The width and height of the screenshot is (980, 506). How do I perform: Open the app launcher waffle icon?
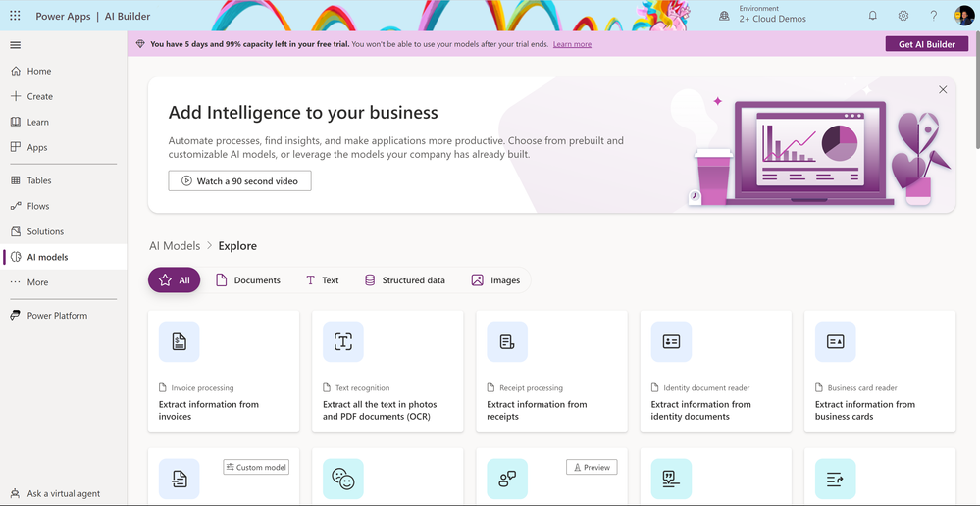coord(15,16)
